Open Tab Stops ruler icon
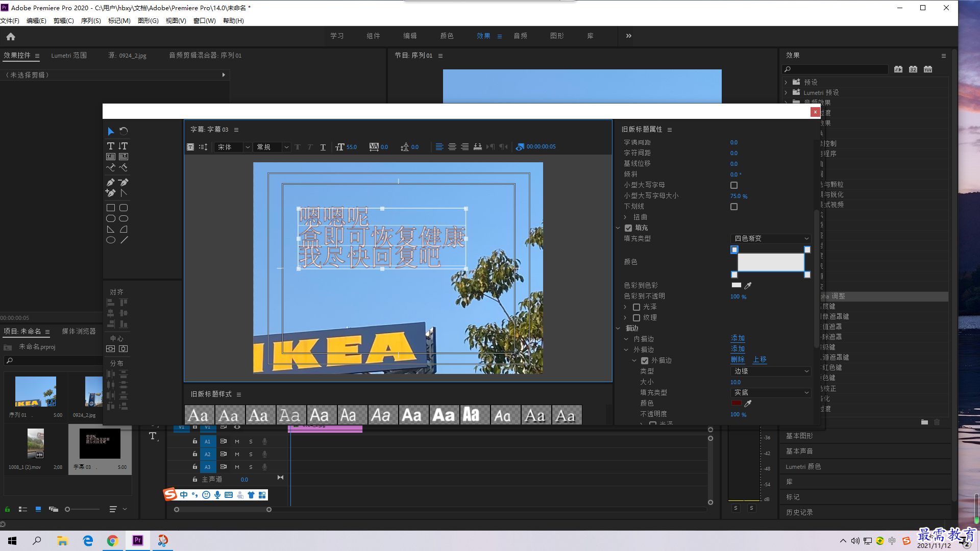Image resolution: width=980 pixels, height=551 pixels. coord(478,147)
